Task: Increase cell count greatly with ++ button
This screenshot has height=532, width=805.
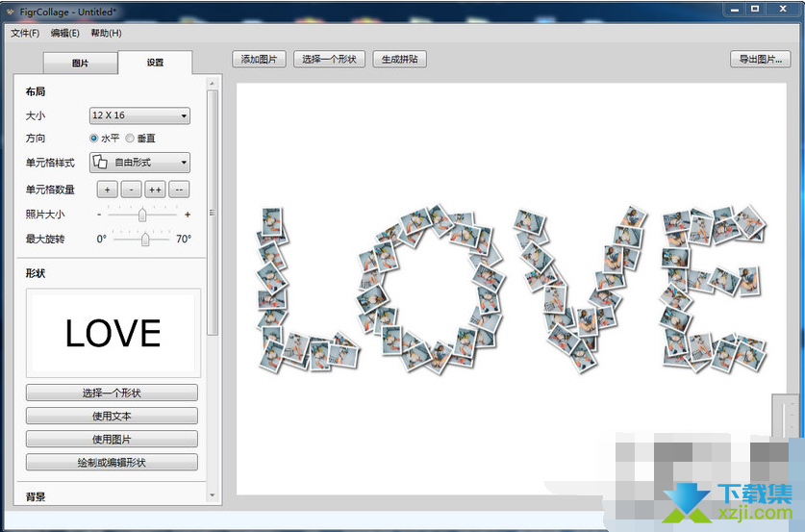Action: (155, 190)
